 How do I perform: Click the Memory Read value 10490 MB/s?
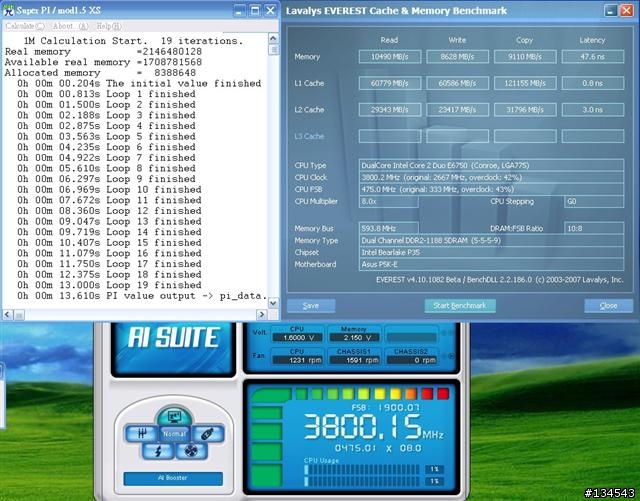tap(390, 57)
